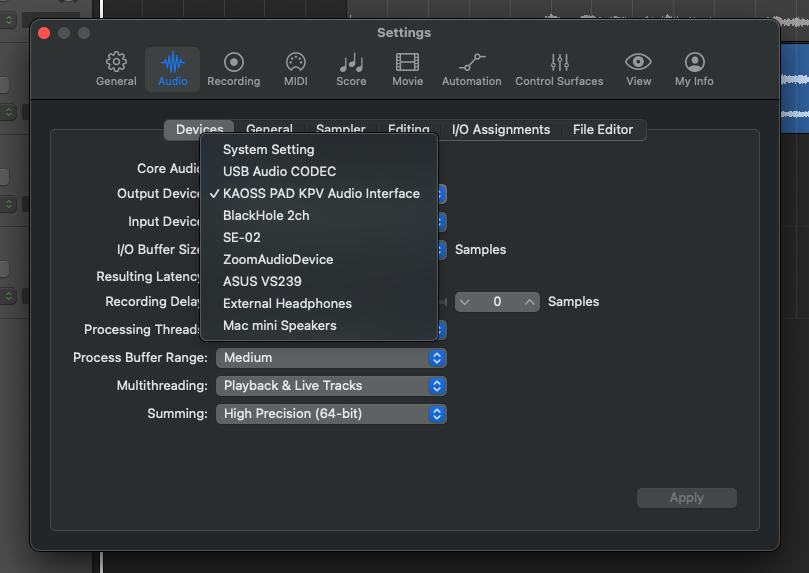Choose Mac mini Speakers output
This screenshot has height=573, width=809.
coord(319,325)
